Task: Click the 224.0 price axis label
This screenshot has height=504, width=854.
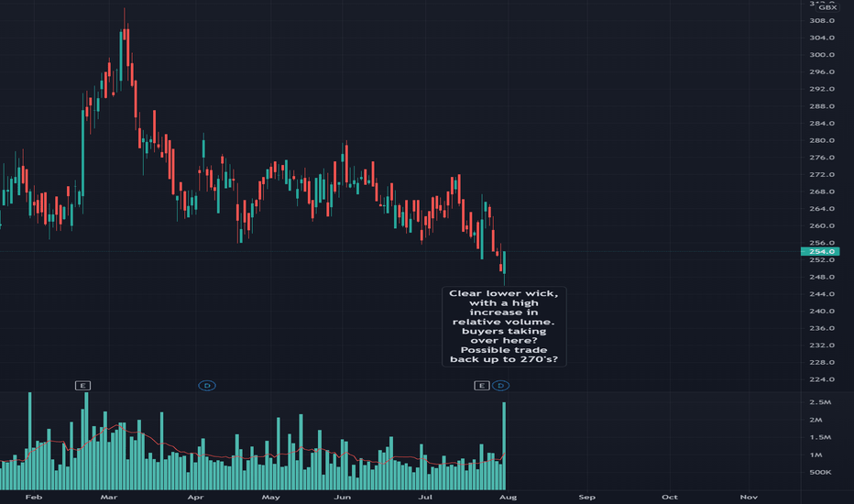Action: pos(822,379)
